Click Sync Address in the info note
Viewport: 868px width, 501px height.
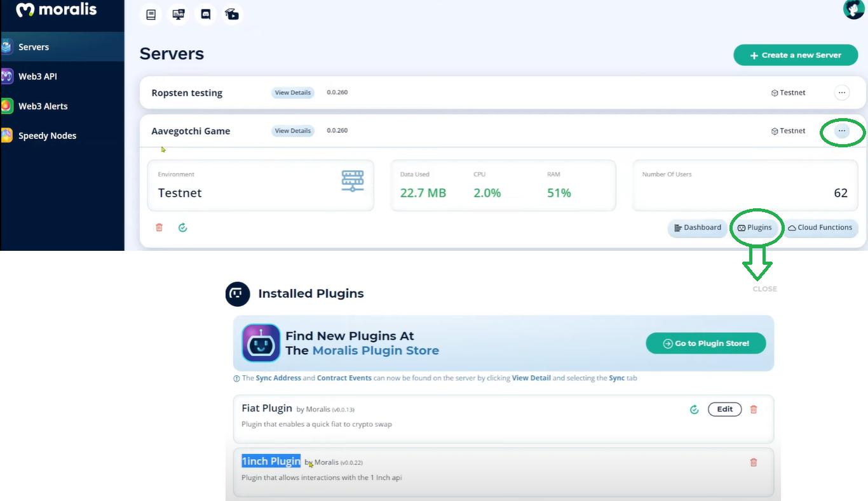(278, 378)
